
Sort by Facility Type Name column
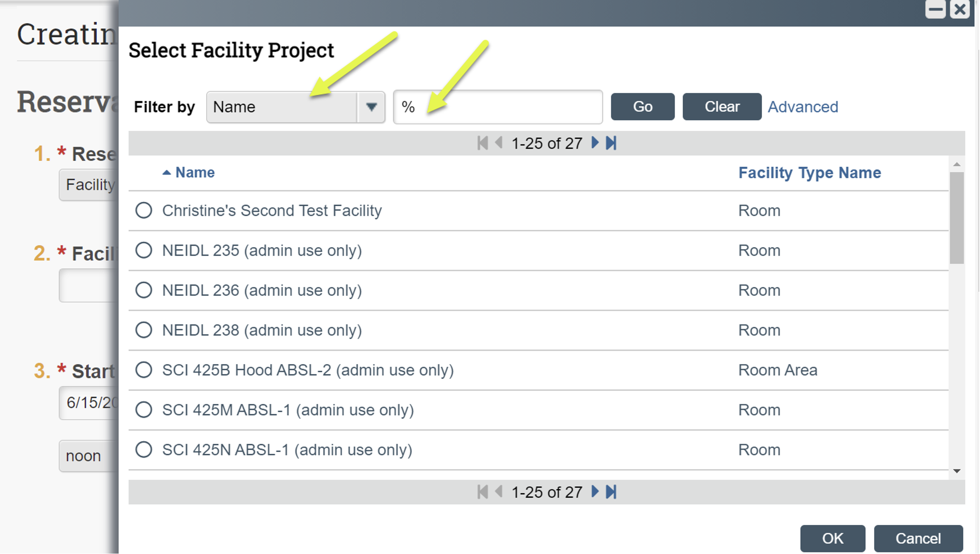click(809, 173)
